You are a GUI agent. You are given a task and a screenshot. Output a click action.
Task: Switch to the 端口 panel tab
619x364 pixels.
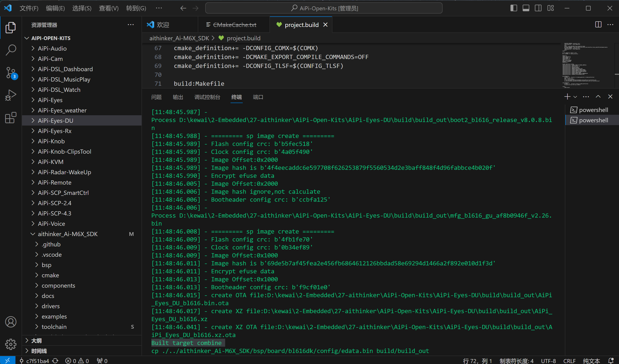(258, 97)
